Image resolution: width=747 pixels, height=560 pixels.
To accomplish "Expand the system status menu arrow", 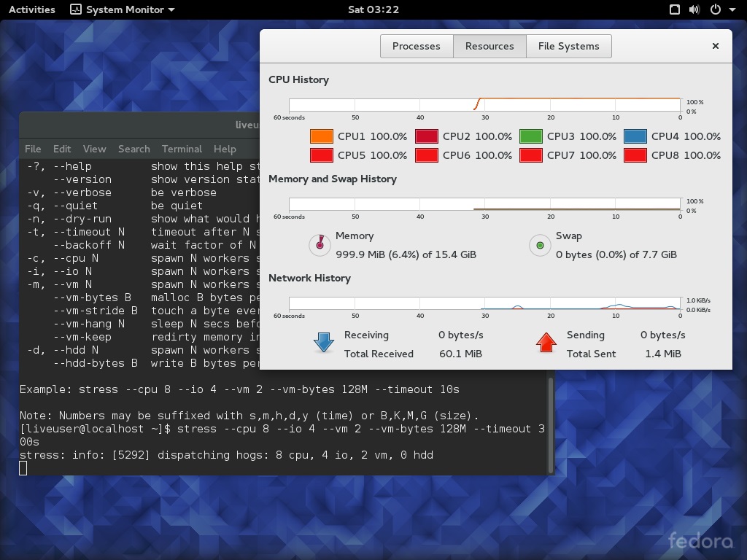I will [732, 9].
